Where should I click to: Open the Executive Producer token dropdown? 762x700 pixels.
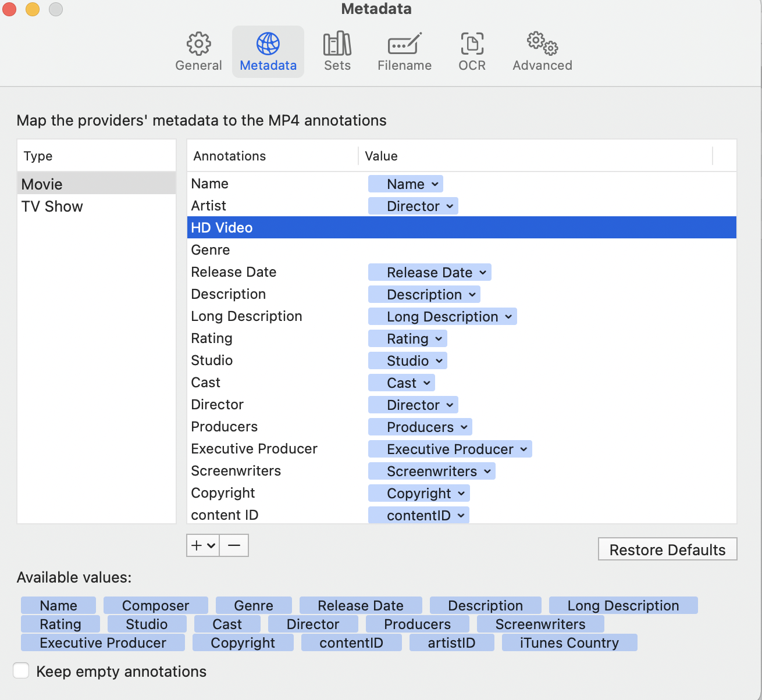click(523, 449)
